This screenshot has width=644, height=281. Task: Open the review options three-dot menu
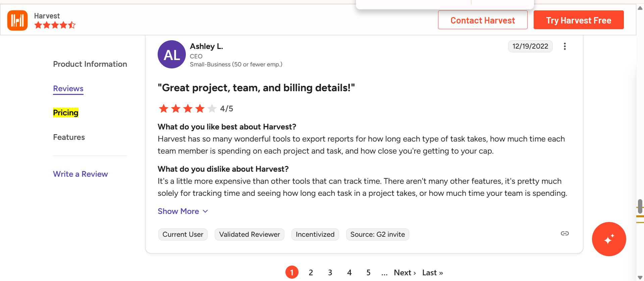point(565,46)
